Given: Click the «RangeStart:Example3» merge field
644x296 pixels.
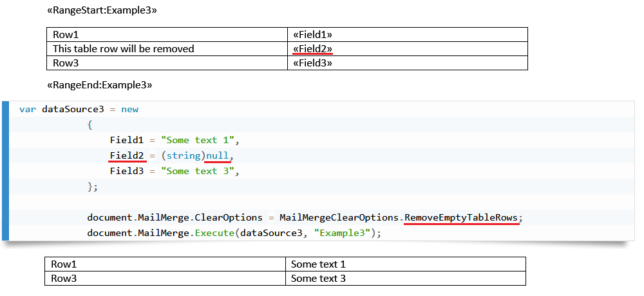Looking at the screenshot, I should pyautogui.click(x=102, y=11).
